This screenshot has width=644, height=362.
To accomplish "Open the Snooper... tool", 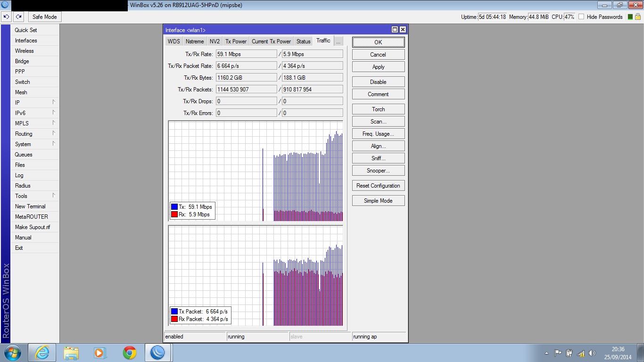I will pyautogui.click(x=378, y=171).
